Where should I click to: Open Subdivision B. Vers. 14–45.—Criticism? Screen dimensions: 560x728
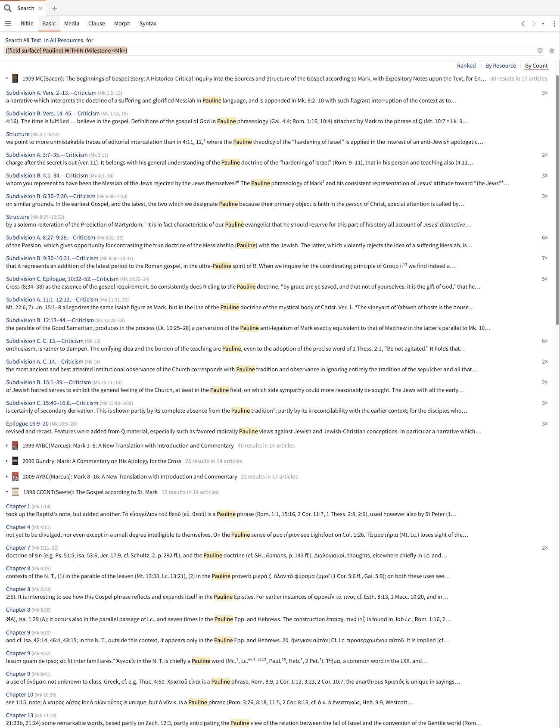(x=53, y=113)
